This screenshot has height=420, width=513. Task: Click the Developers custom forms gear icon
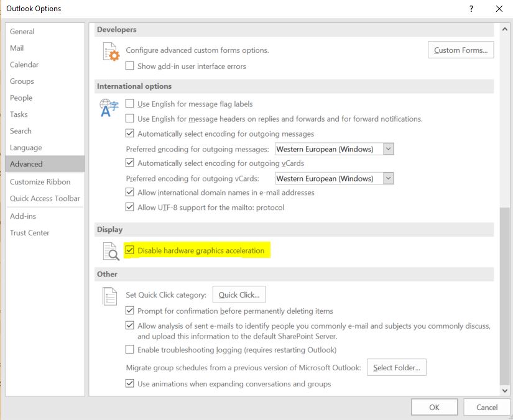click(x=110, y=52)
